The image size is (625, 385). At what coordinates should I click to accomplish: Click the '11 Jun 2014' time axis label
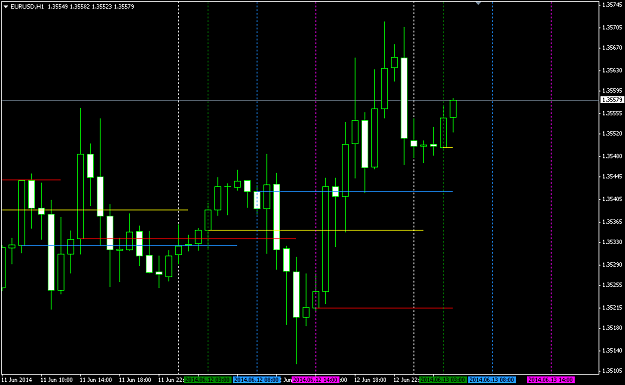pos(17,380)
